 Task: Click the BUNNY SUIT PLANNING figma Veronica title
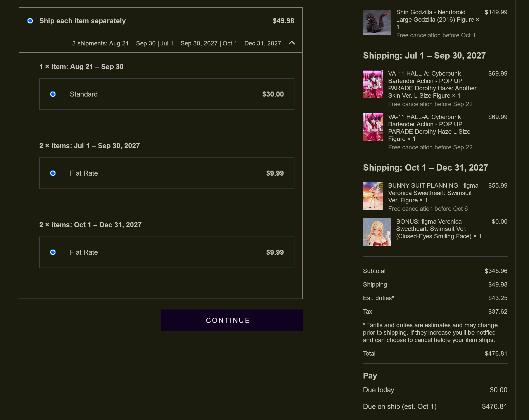[433, 193]
